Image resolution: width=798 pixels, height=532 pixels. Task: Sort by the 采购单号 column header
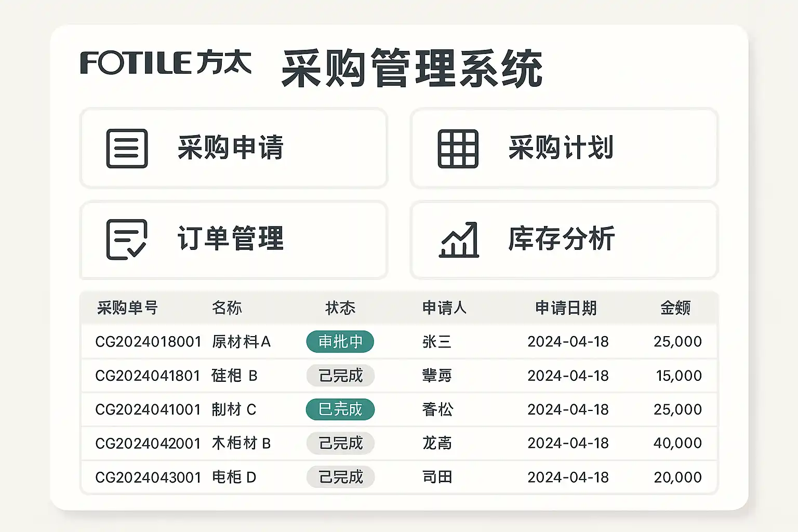tap(127, 308)
